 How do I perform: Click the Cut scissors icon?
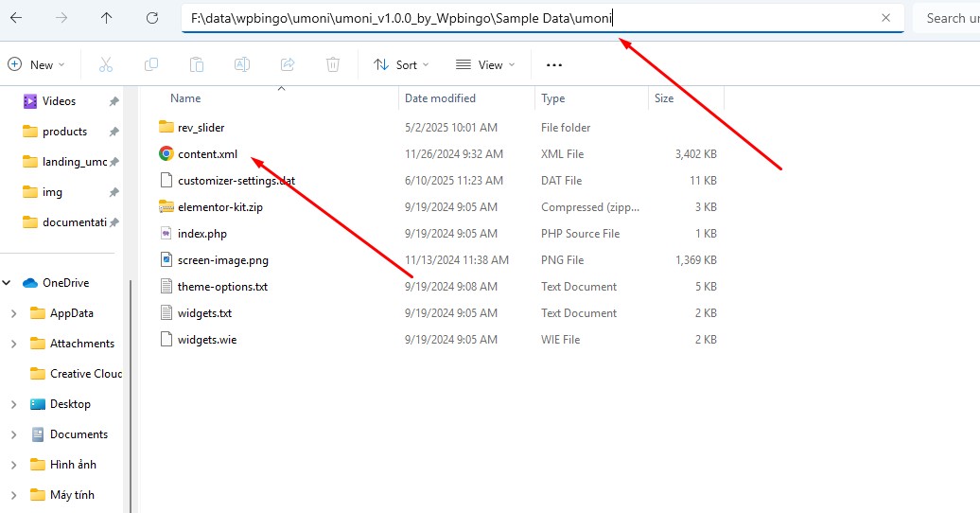coord(106,64)
